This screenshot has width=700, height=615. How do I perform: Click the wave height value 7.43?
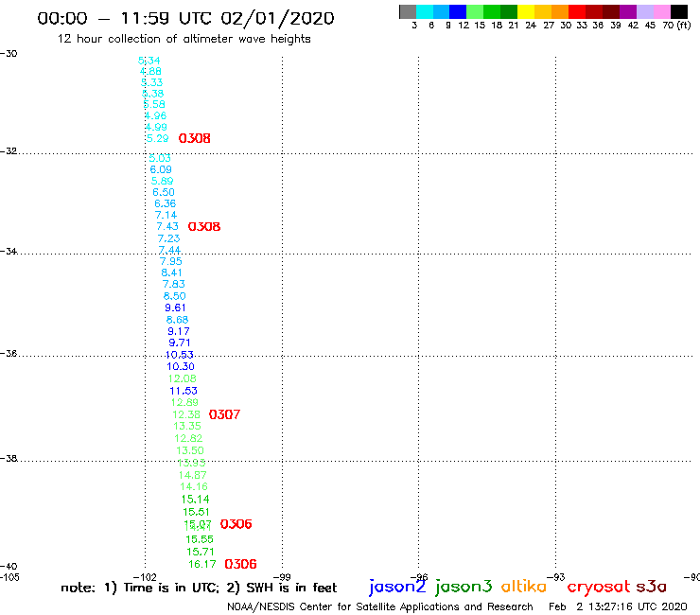[167, 226]
